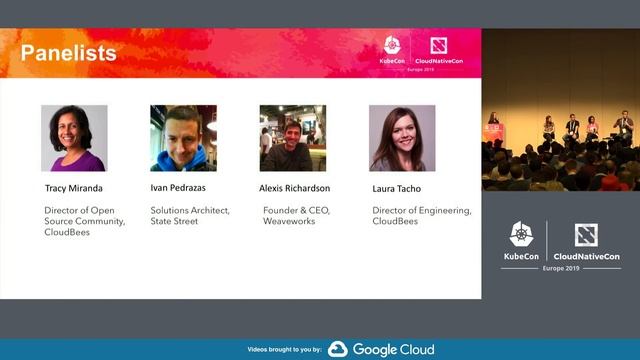The image size is (640, 360).
Task: Click the name 'Alexis Richardson'
Action: (x=294, y=188)
